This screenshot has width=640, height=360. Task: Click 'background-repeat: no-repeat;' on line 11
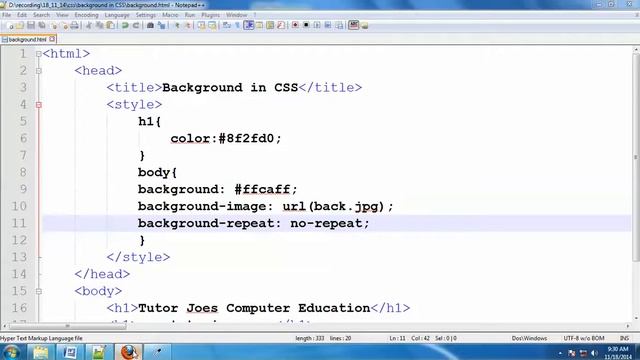tap(253, 223)
